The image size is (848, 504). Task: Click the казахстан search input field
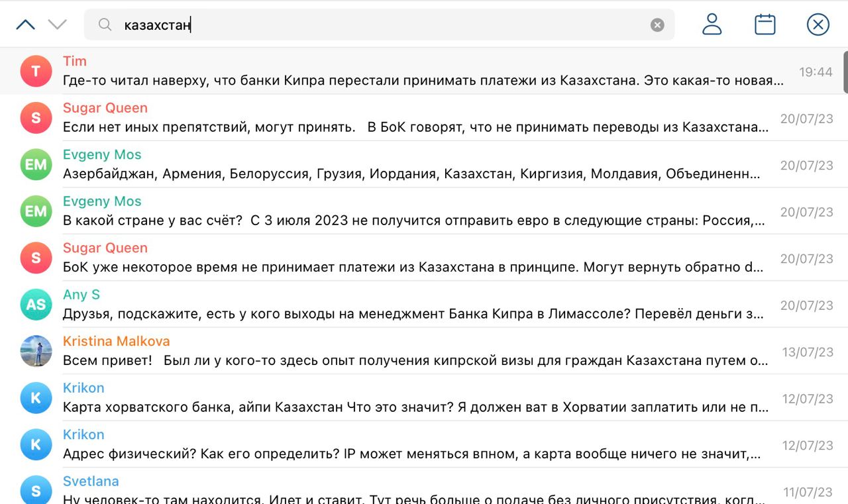[384, 25]
